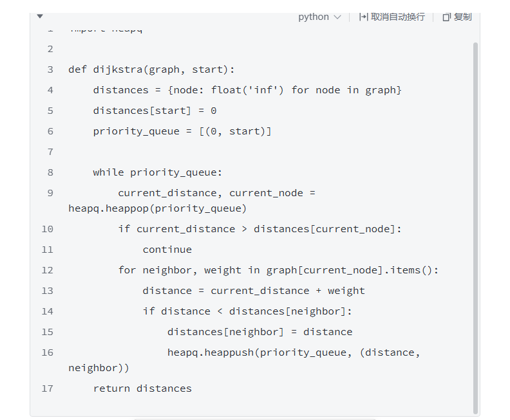The width and height of the screenshot is (510, 420).
Task: Click line number 13 in the gutter
Action: point(47,291)
